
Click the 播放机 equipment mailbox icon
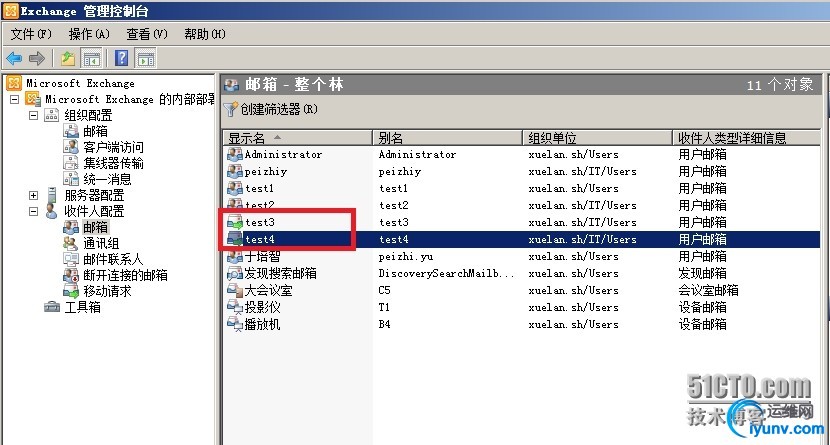point(234,324)
